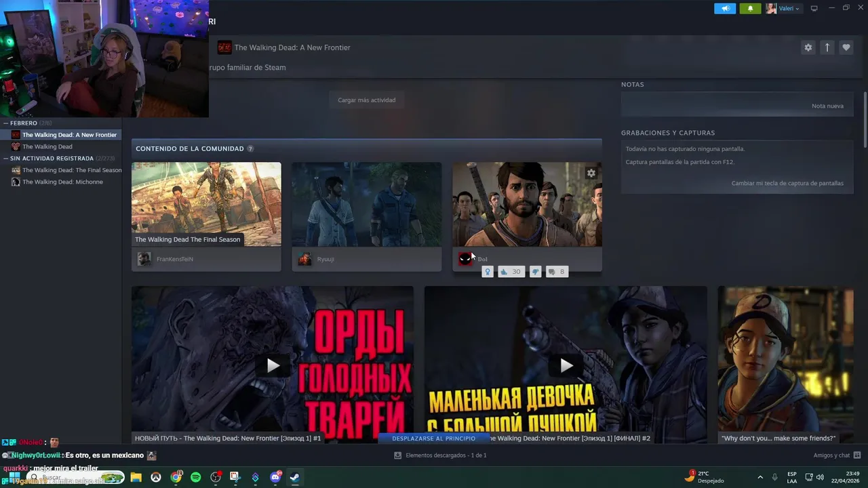Viewport: 868px width, 488px height.
Task: Open Overwatch icon in taskbar
Action: click(156, 477)
